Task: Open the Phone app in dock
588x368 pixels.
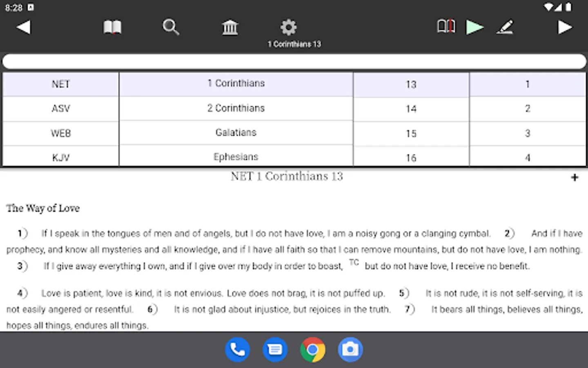Action: click(237, 350)
